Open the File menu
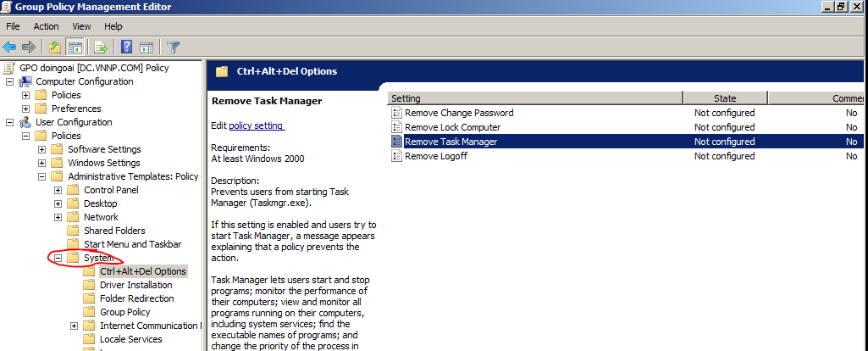 [13, 26]
